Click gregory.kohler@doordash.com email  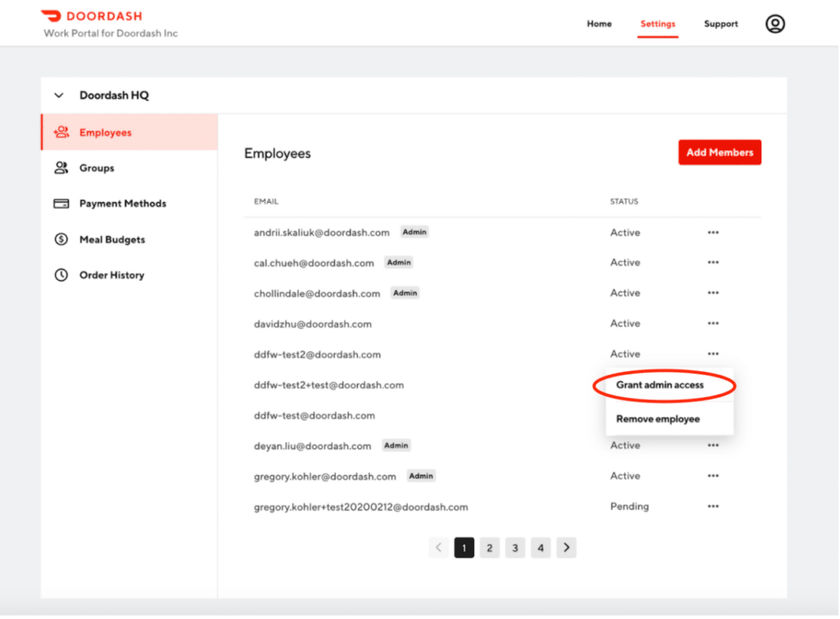pyautogui.click(x=325, y=477)
